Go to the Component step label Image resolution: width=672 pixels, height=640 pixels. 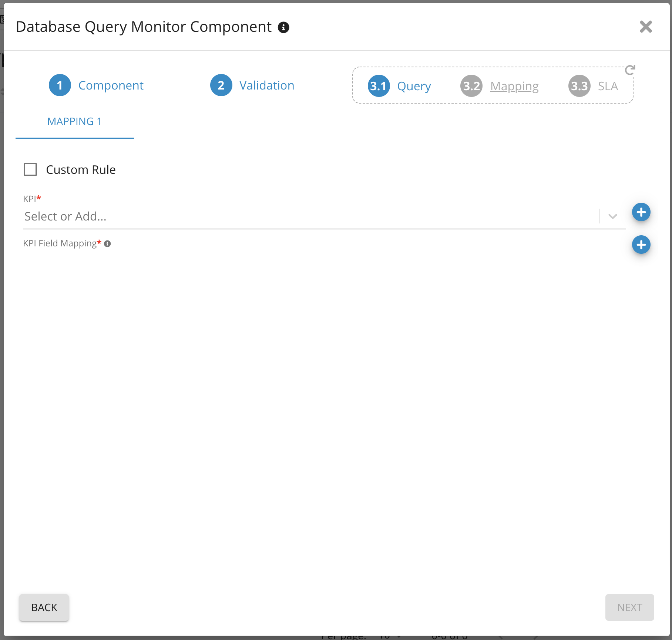111,85
